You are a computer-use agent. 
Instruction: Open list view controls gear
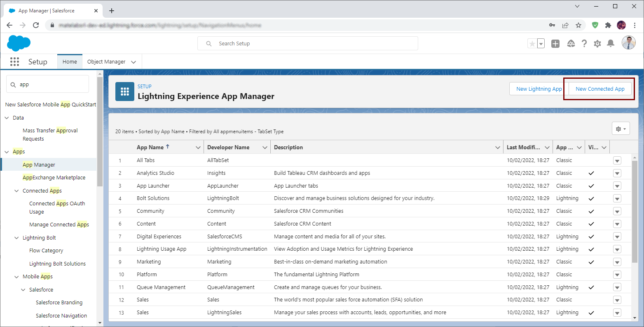pos(621,129)
